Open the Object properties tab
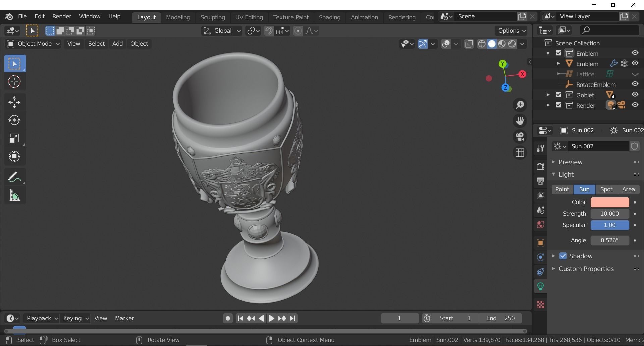 click(x=540, y=243)
